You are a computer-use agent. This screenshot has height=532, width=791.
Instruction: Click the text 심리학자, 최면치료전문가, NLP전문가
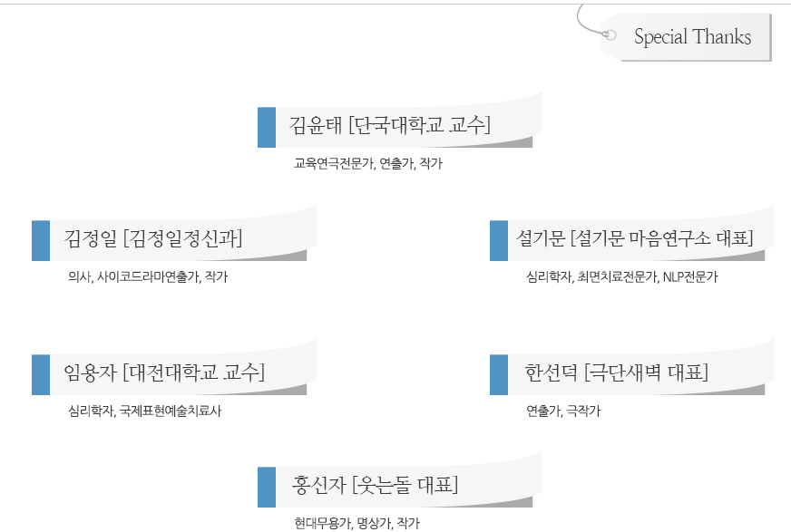621,276
